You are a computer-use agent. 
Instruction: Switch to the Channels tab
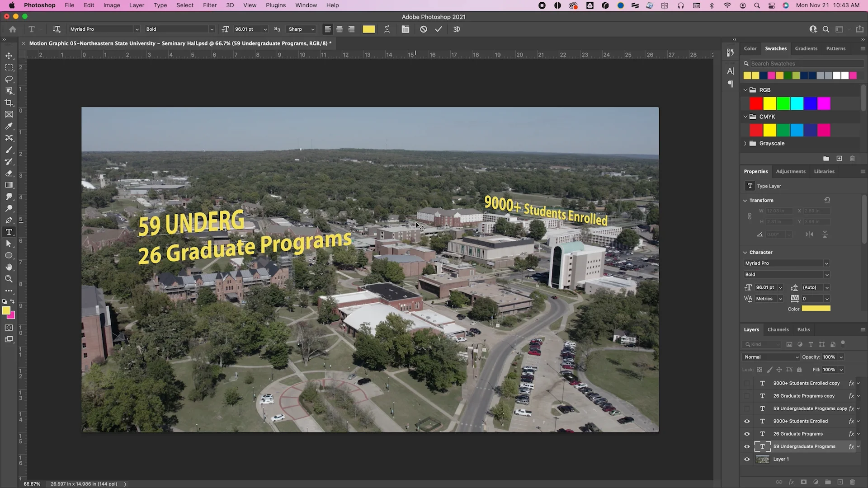click(778, 329)
